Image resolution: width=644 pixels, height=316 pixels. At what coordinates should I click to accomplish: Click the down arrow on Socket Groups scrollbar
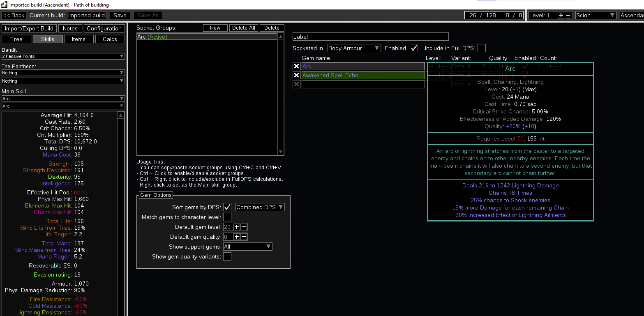click(x=281, y=152)
